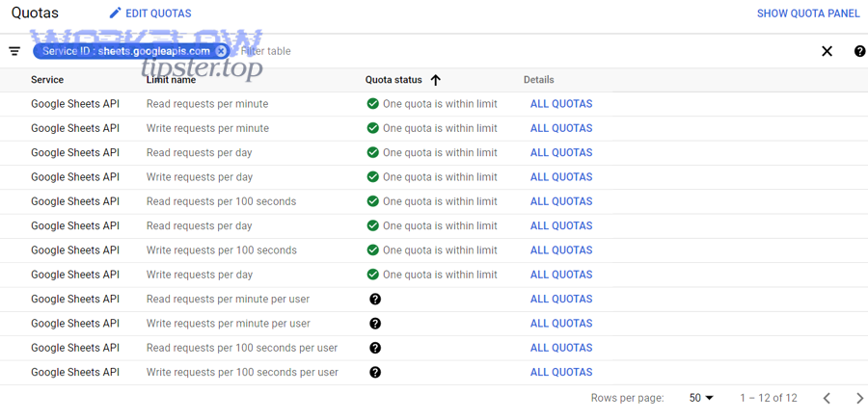Click the '1 – 12 of 12' pagination text

769,398
